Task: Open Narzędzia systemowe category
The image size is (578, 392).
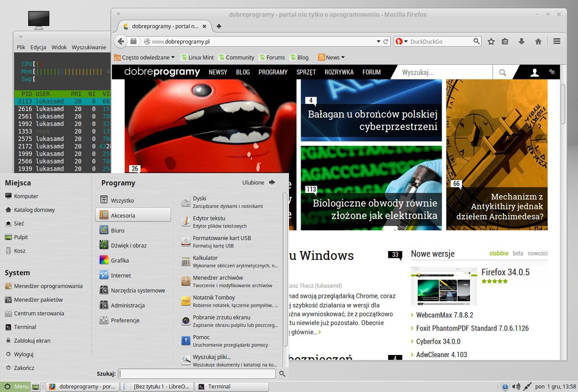Action: click(x=133, y=290)
